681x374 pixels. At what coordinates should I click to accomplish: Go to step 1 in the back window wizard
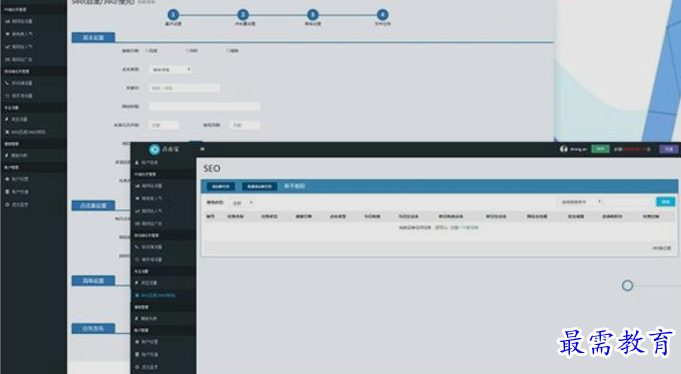[173, 15]
